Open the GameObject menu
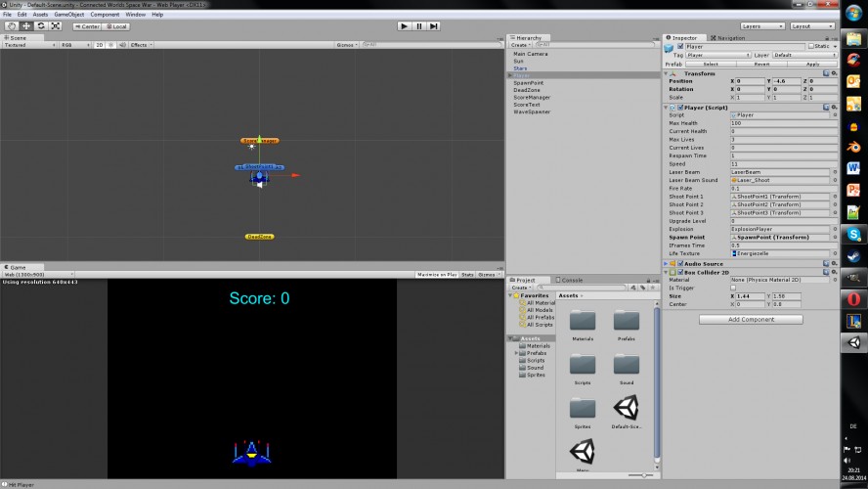The image size is (868, 489). (x=69, y=15)
